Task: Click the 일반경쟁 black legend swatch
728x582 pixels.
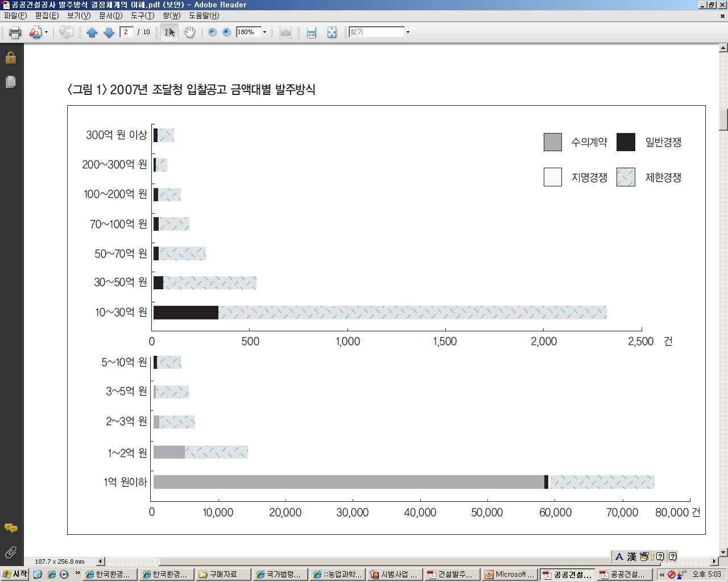Action: pyautogui.click(x=626, y=142)
